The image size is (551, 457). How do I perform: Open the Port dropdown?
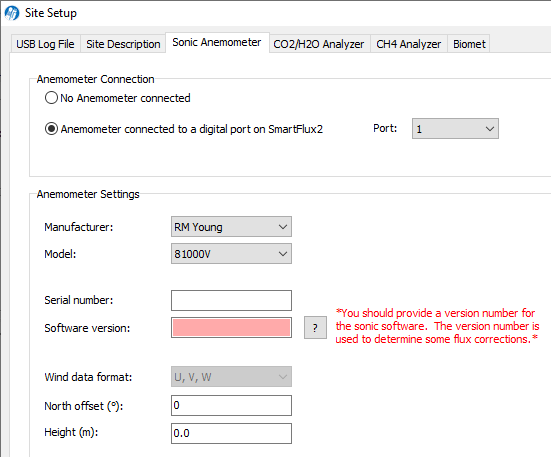[x=455, y=129]
